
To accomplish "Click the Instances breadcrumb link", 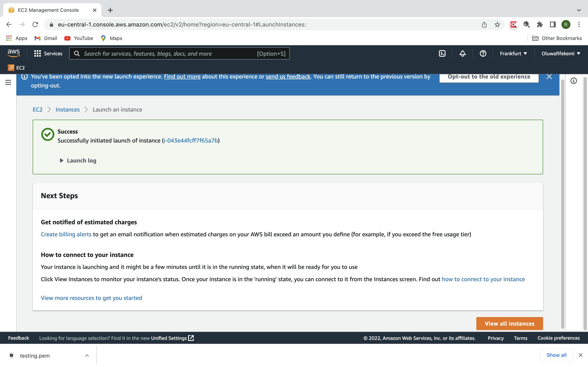I will point(67,109).
